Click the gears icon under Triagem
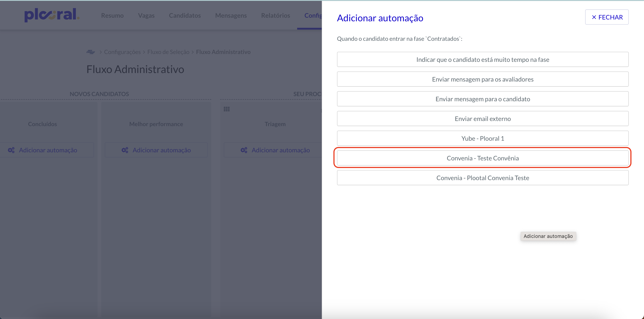Image resolution: width=644 pixels, height=319 pixels. pyautogui.click(x=244, y=150)
